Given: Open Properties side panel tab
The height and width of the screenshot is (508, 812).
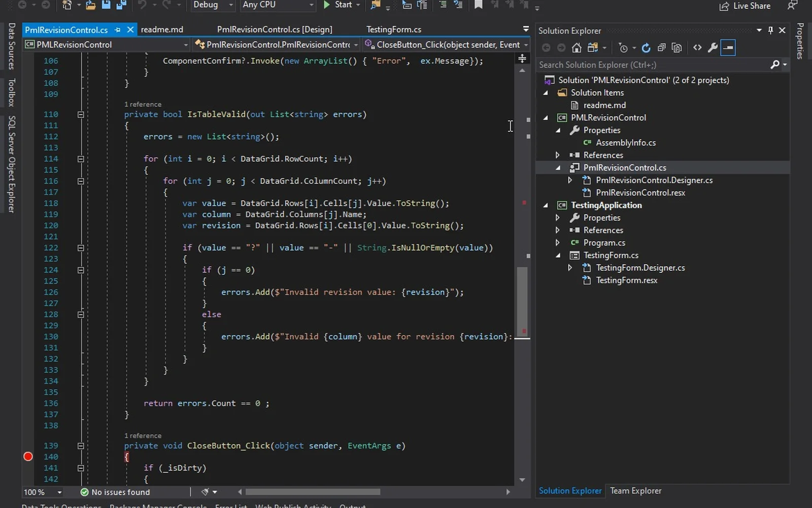Looking at the screenshot, I should 800,41.
